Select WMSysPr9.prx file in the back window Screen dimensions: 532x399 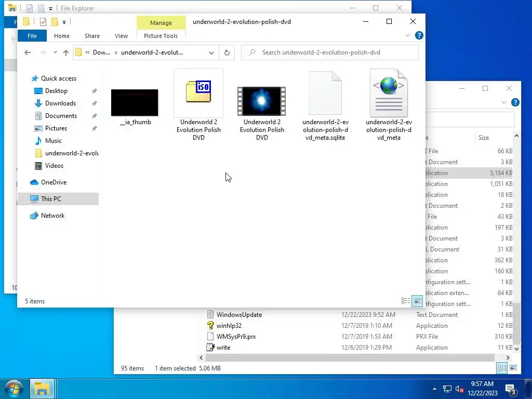pos(236,337)
